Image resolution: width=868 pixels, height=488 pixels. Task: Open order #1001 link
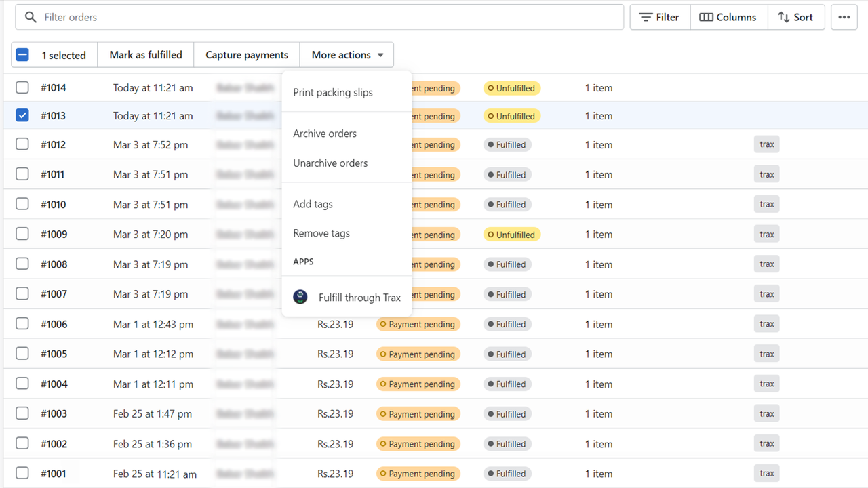(x=54, y=474)
